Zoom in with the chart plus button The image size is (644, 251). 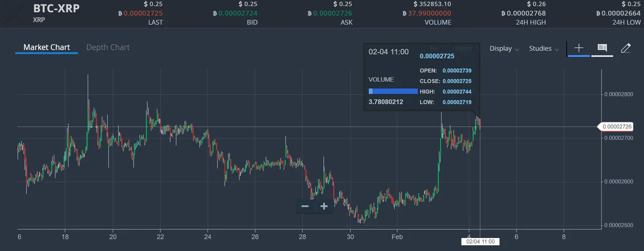[324, 206]
